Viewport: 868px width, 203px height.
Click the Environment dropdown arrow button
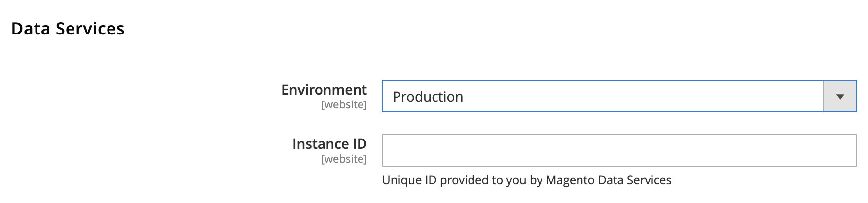[840, 97]
